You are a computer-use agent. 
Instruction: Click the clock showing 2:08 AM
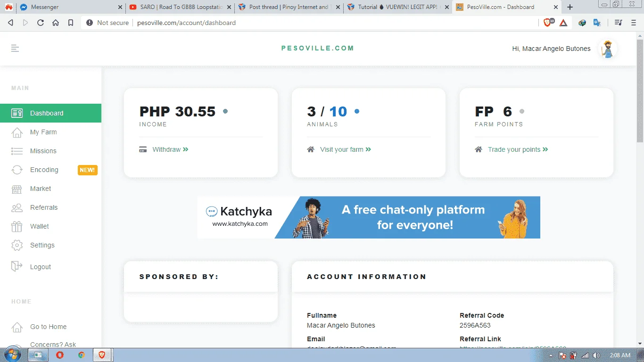(x=619, y=355)
